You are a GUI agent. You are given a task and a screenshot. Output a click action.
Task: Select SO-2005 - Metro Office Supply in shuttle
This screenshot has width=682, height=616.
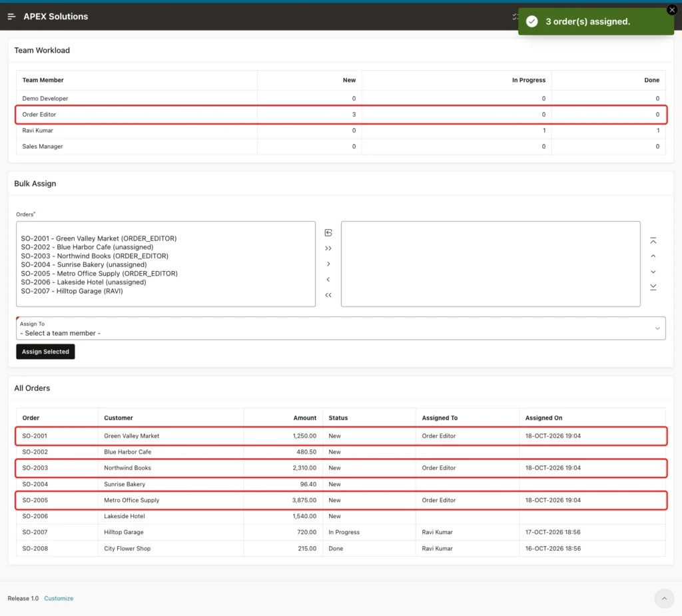click(99, 273)
